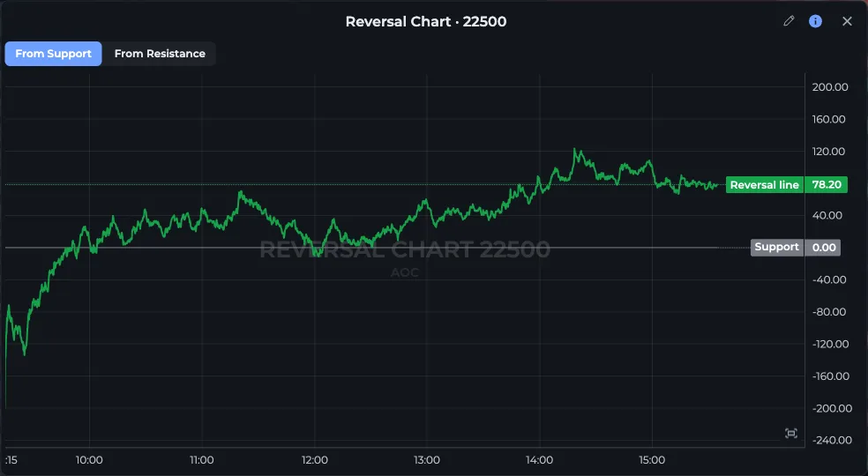Click the 40.00 price axis label
The height and width of the screenshot is (476, 868).
point(827,215)
